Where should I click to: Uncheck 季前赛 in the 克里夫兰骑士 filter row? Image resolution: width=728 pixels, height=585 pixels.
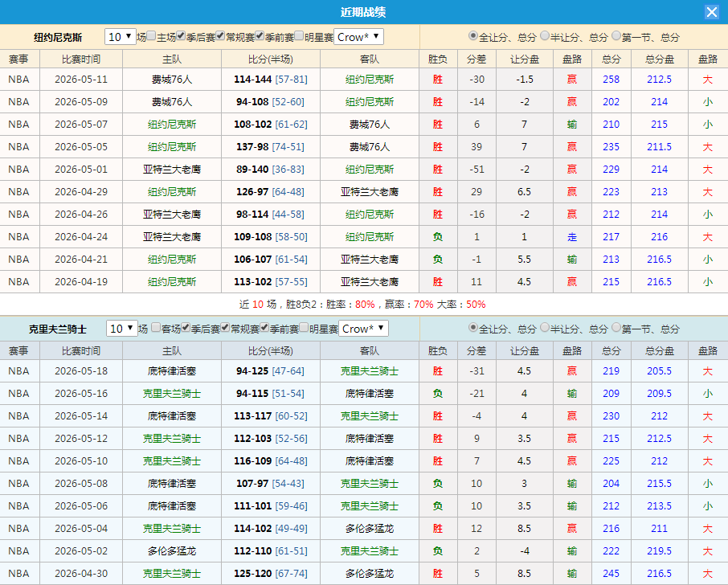264,328
